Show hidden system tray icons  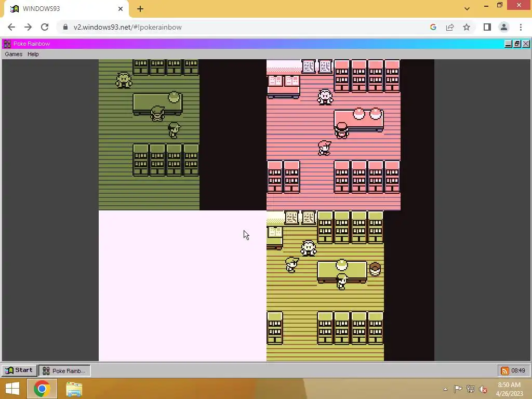445,389
